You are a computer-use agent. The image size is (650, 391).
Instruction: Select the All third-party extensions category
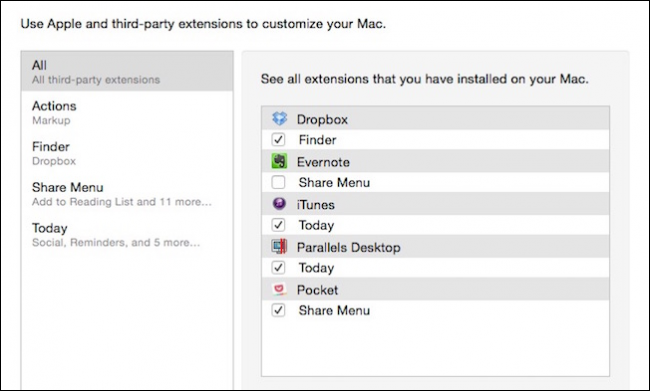coord(127,71)
